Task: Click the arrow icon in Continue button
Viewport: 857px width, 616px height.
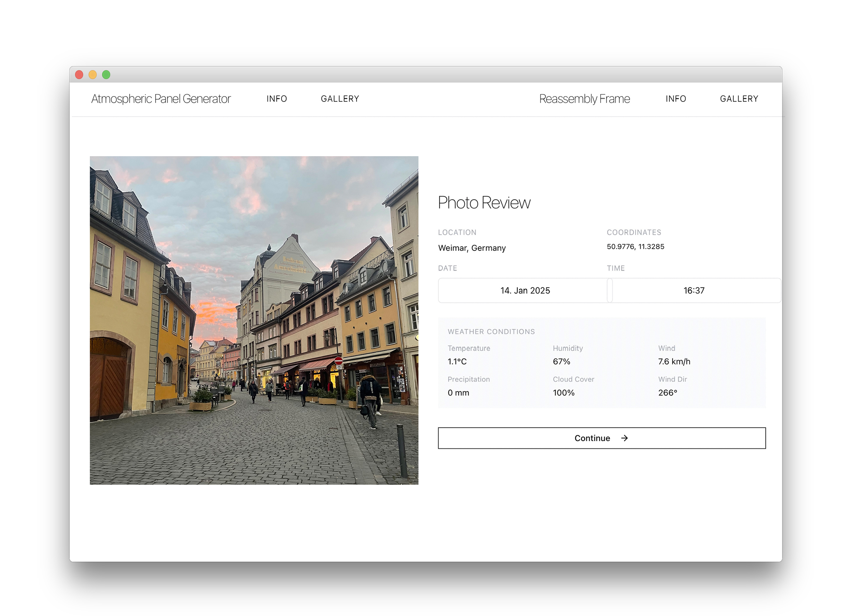Action: click(x=624, y=438)
